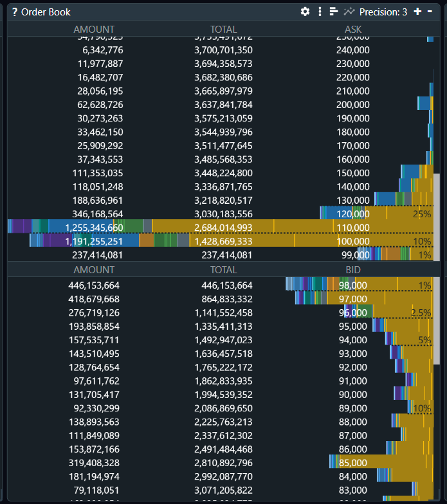Image resolution: width=447 pixels, height=504 pixels.
Task: Select the bid price 95,000
Action: click(x=352, y=327)
